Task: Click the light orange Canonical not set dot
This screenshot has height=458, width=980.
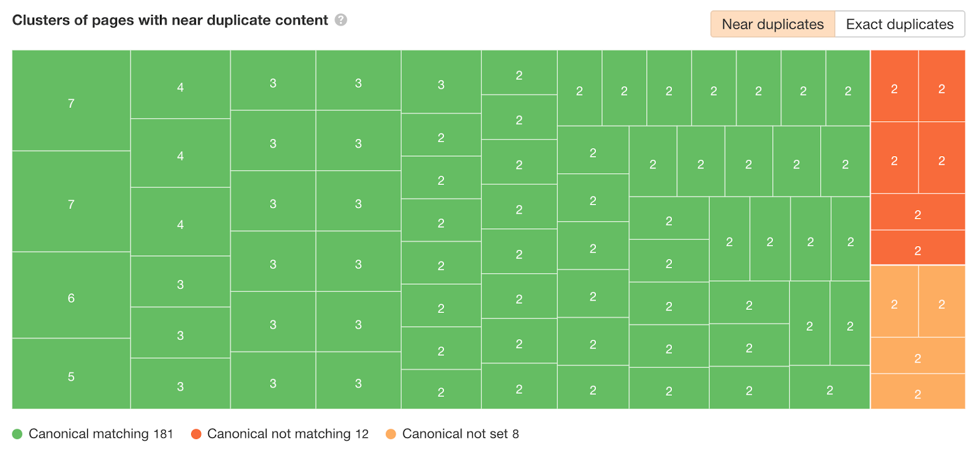Action: tap(391, 434)
